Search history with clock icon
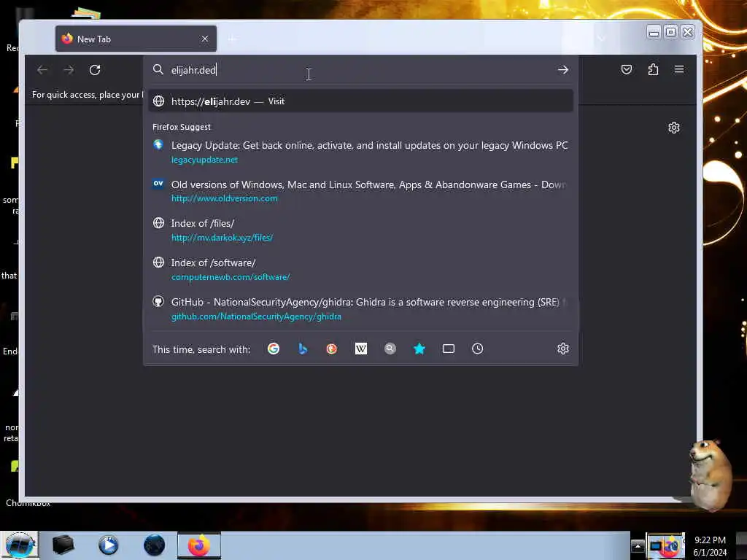This screenshot has width=747, height=560. pyautogui.click(x=477, y=349)
